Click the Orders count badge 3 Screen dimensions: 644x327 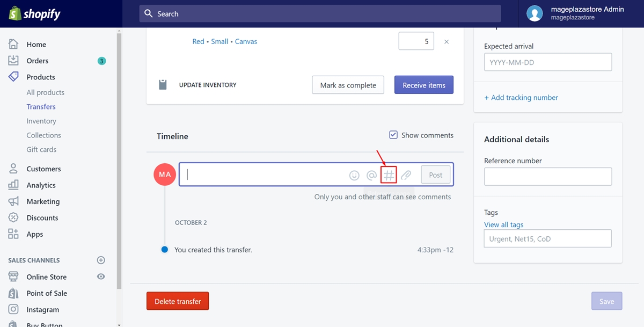coord(102,61)
